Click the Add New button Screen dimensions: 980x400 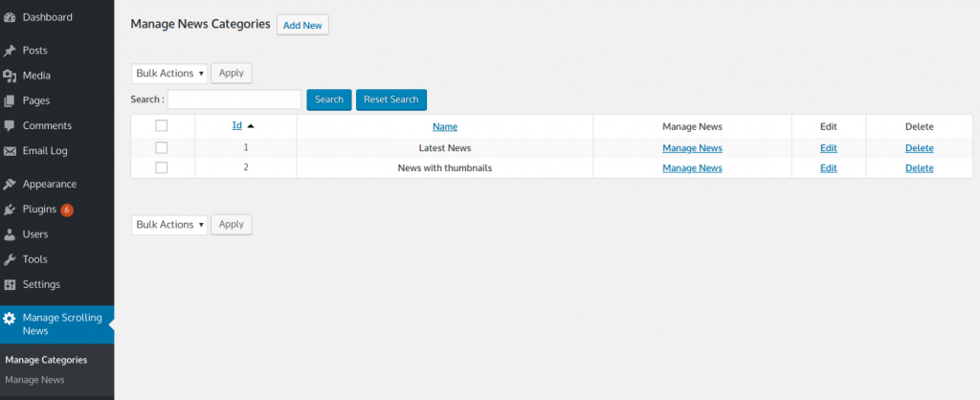302,26
